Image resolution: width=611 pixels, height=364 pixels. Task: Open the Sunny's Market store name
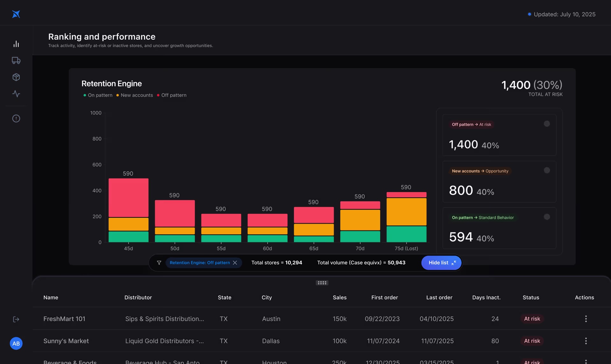click(x=66, y=341)
